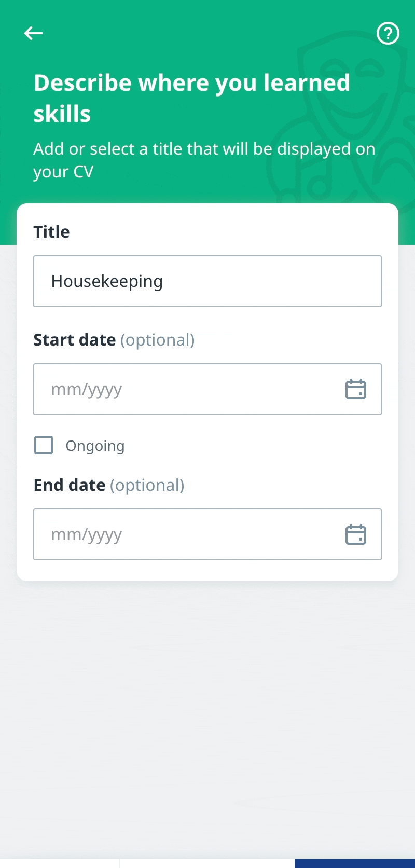Image resolution: width=415 pixels, height=868 pixels.
Task: Open help via the question mark icon
Action: click(x=388, y=33)
